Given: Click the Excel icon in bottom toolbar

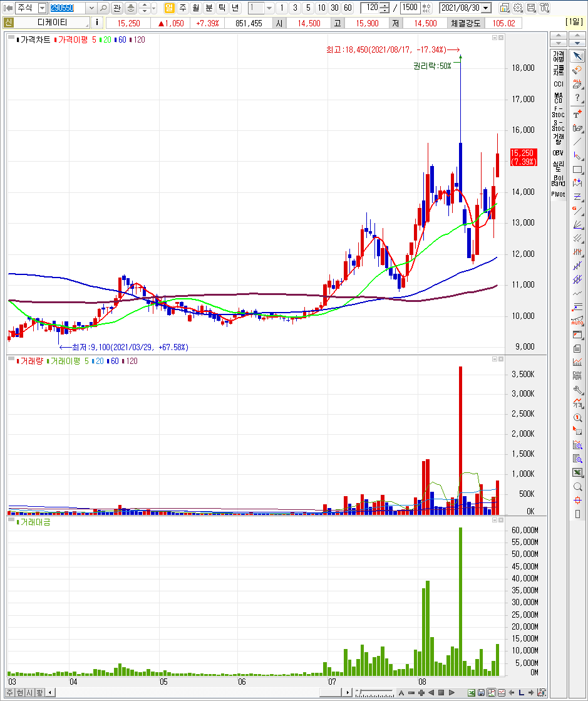Looking at the screenshot, I should tap(472, 693).
